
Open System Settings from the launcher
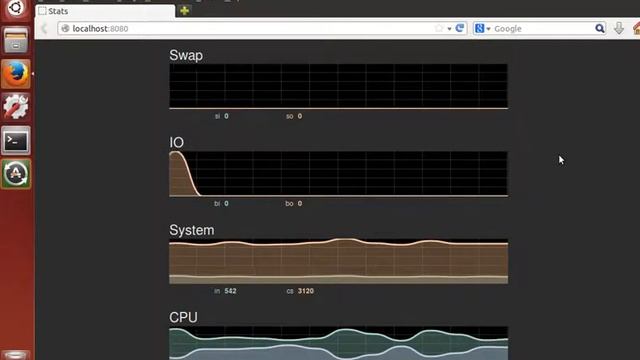(16, 107)
